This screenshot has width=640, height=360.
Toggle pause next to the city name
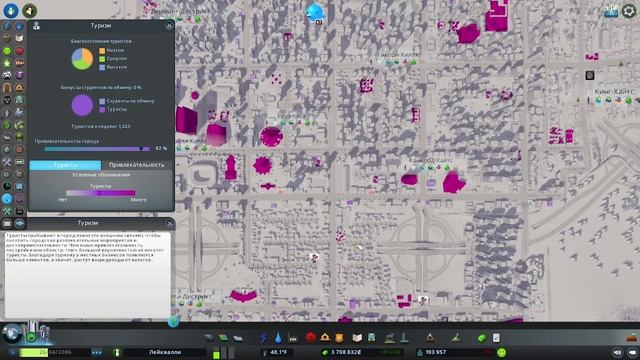[x=117, y=352]
